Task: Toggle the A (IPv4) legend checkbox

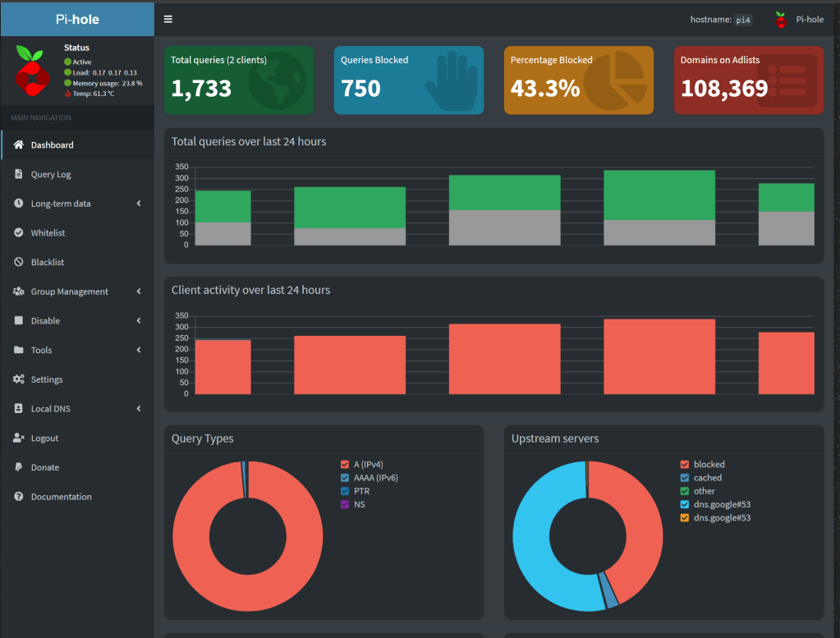Action: (x=345, y=465)
